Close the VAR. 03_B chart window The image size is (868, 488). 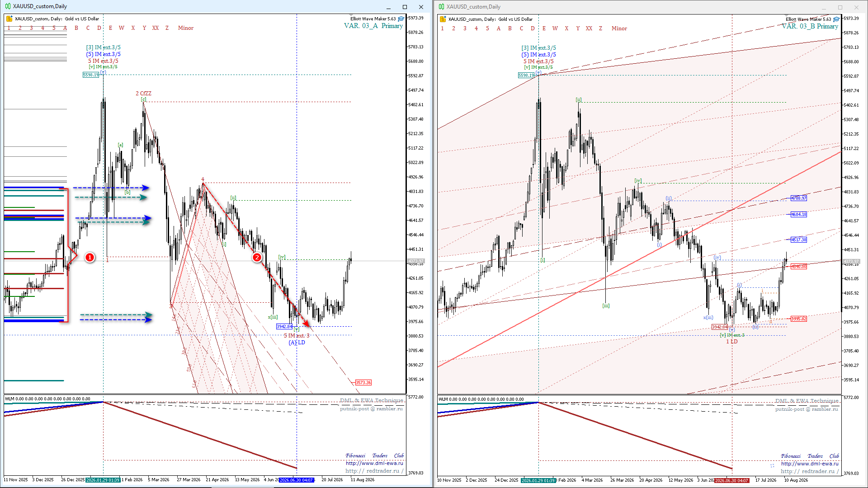(x=856, y=7)
